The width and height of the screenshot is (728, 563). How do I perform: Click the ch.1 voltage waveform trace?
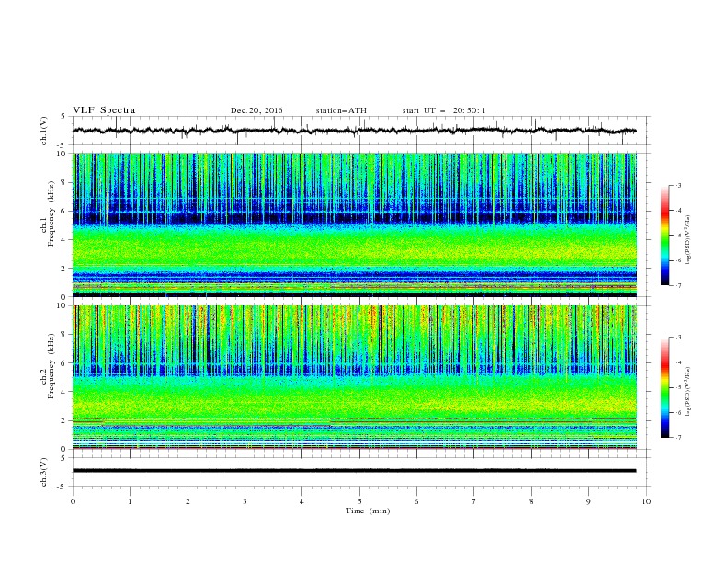tap(354, 131)
